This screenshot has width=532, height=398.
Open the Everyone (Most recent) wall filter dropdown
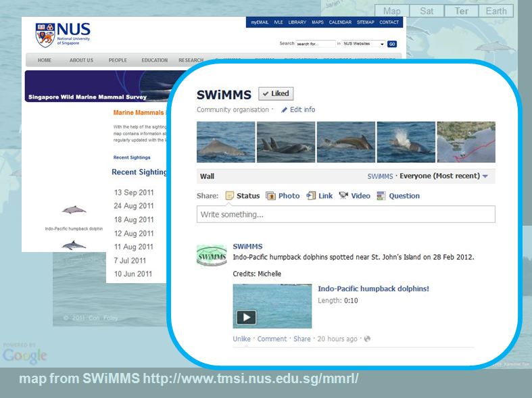tap(444, 176)
